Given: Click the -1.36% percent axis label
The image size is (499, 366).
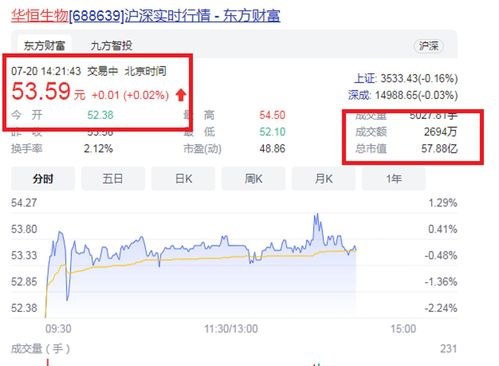Looking at the screenshot, I should point(441,282).
